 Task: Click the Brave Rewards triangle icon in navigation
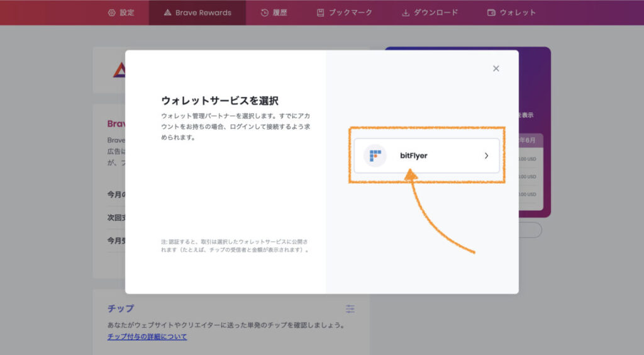coord(167,13)
